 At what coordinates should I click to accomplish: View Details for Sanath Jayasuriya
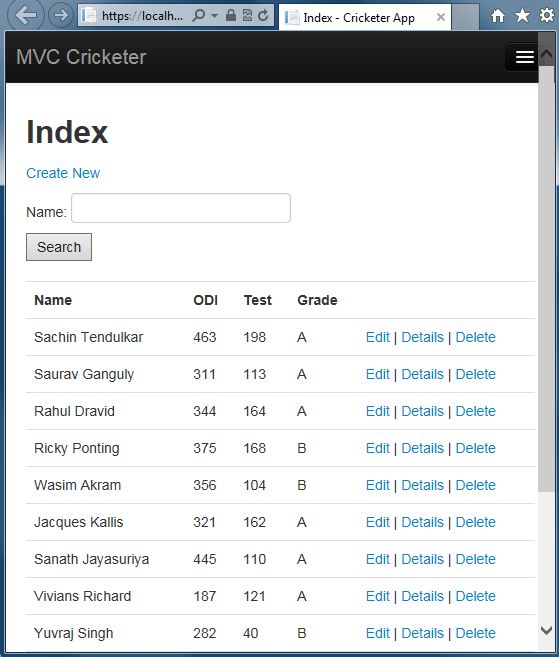(422, 559)
